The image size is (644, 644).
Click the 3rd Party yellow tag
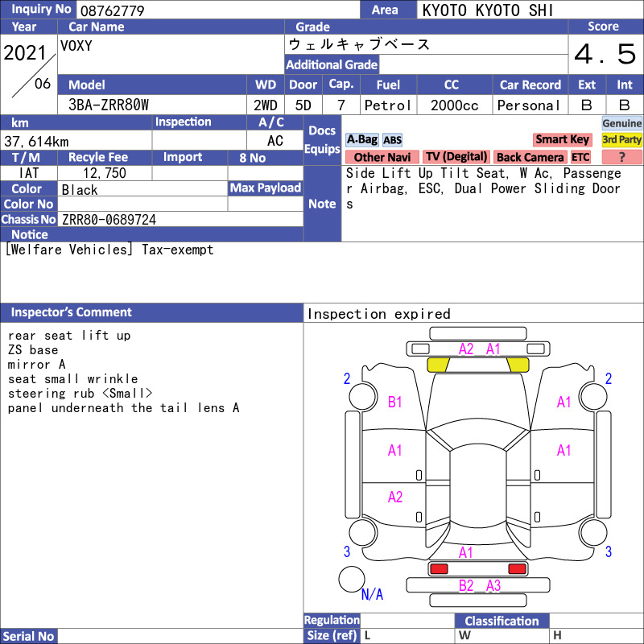tap(621, 139)
